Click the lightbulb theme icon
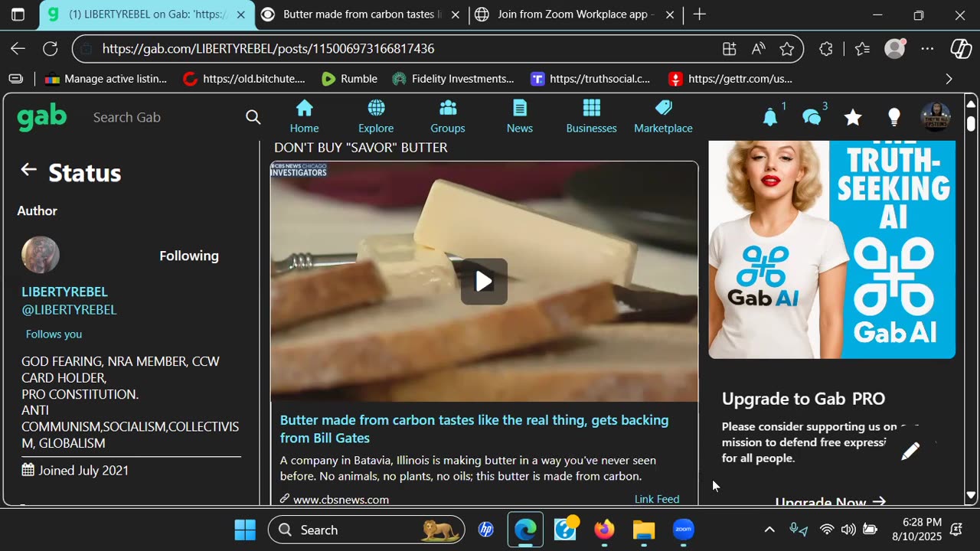Viewport: 980px width, 551px height. pyautogui.click(x=893, y=117)
